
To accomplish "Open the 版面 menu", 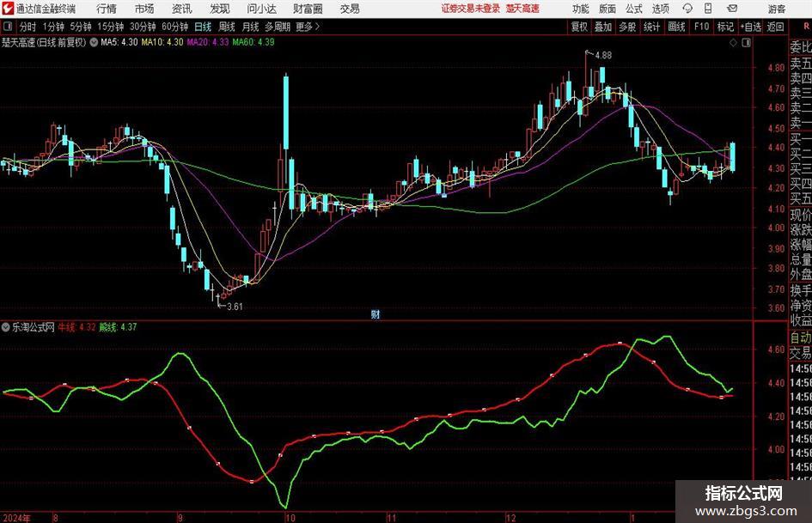I will [607, 9].
